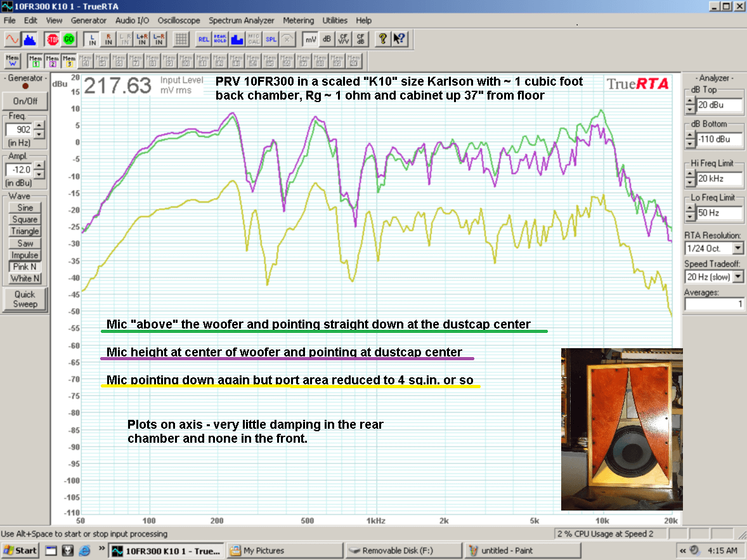This screenshot has height=560, width=747.
Task: Click Internet Explorer quick launch icon
Action: tap(84, 550)
